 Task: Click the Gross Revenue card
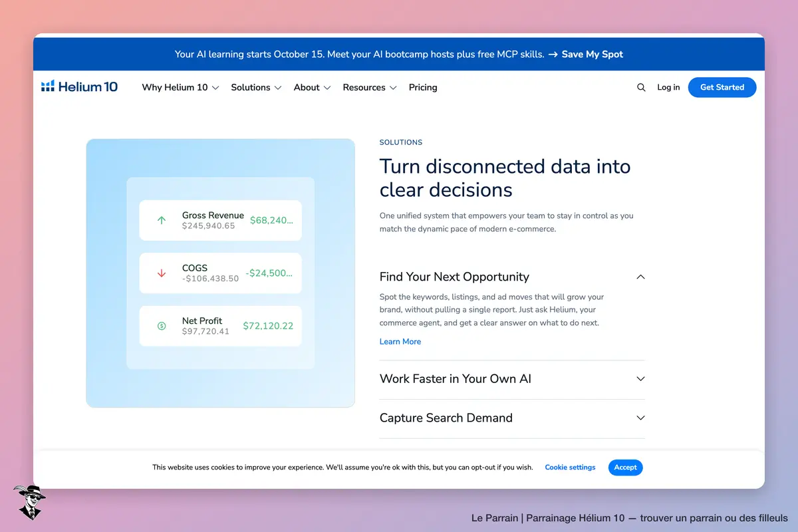[220, 220]
